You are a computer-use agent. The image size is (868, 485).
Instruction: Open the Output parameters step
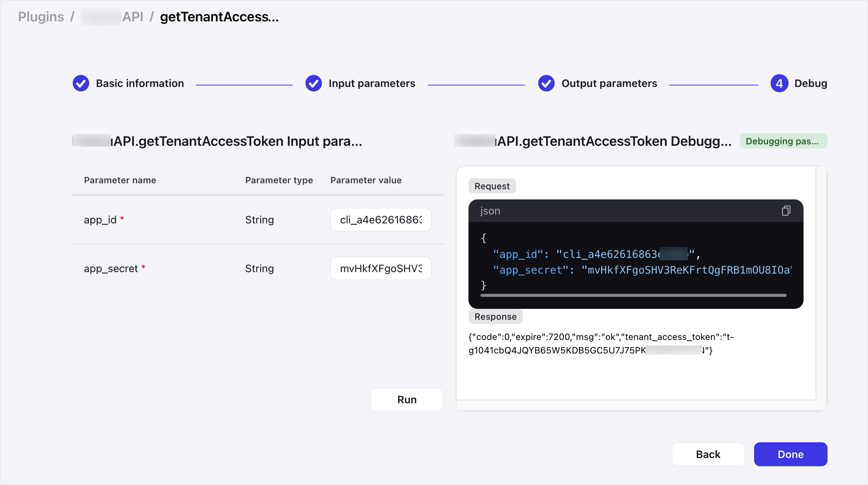(x=609, y=83)
